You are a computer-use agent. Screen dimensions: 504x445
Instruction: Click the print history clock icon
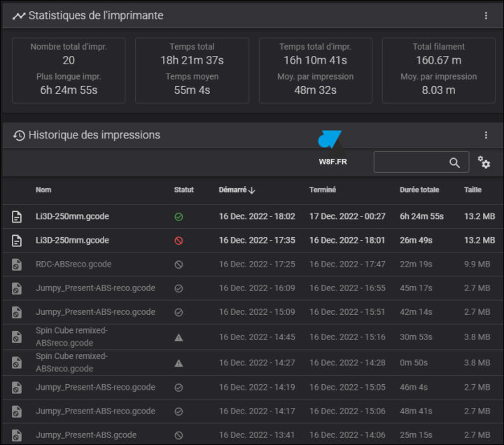tap(19, 135)
